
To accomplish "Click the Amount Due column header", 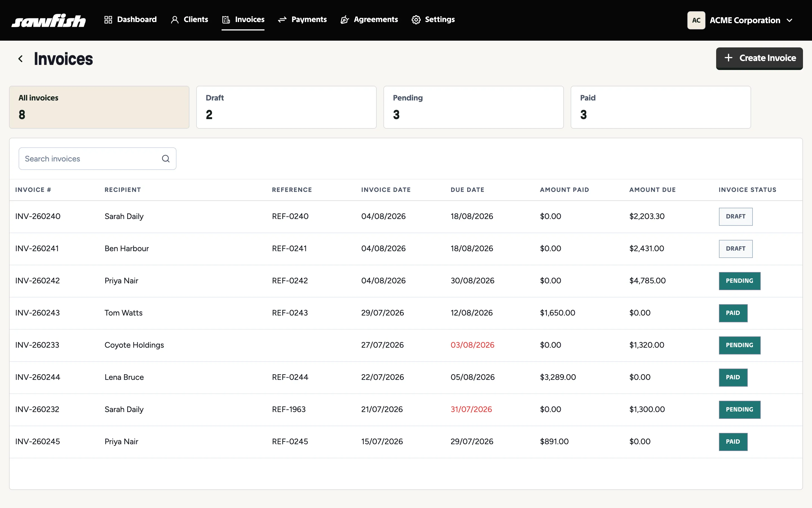I will click(x=652, y=190).
